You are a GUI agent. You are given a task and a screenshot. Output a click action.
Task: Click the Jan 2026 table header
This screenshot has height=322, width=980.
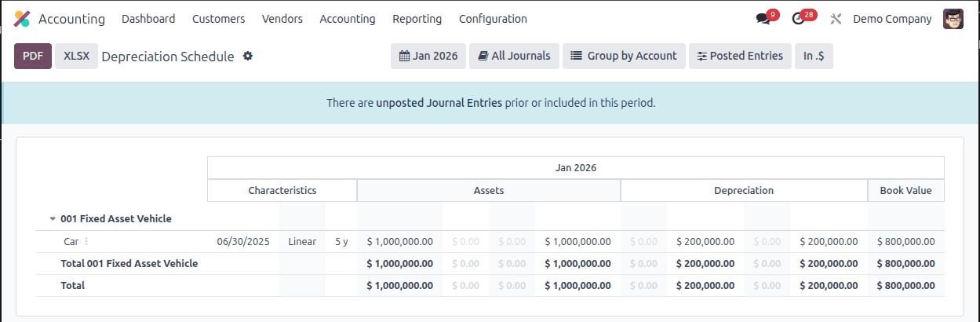(576, 168)
